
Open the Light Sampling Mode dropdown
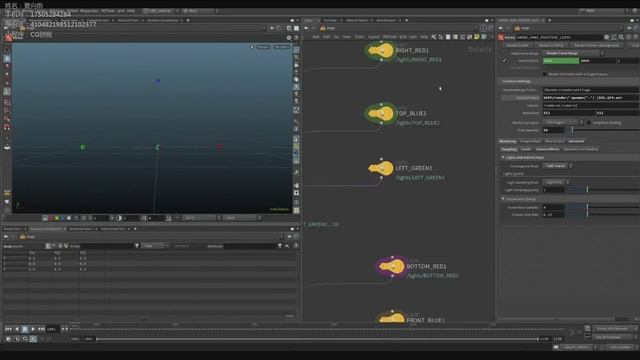pyautogui.click(x=556, y=182)
